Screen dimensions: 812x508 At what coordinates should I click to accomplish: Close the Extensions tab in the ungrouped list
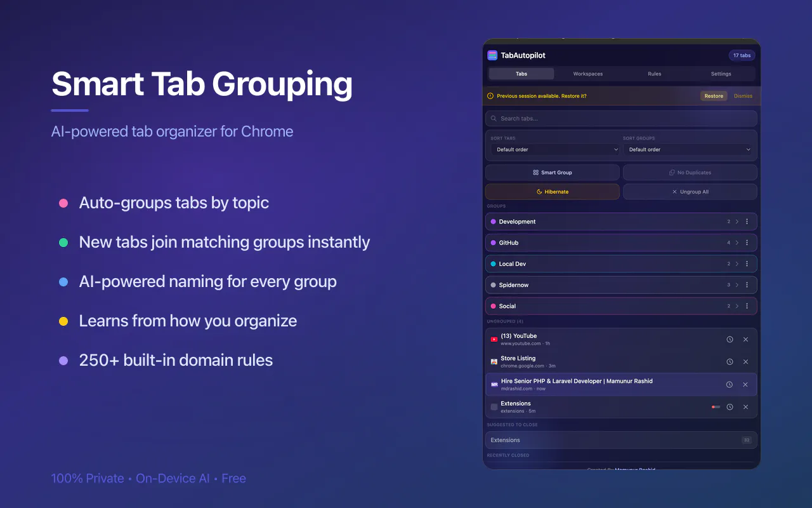click(x=745, y=406)
